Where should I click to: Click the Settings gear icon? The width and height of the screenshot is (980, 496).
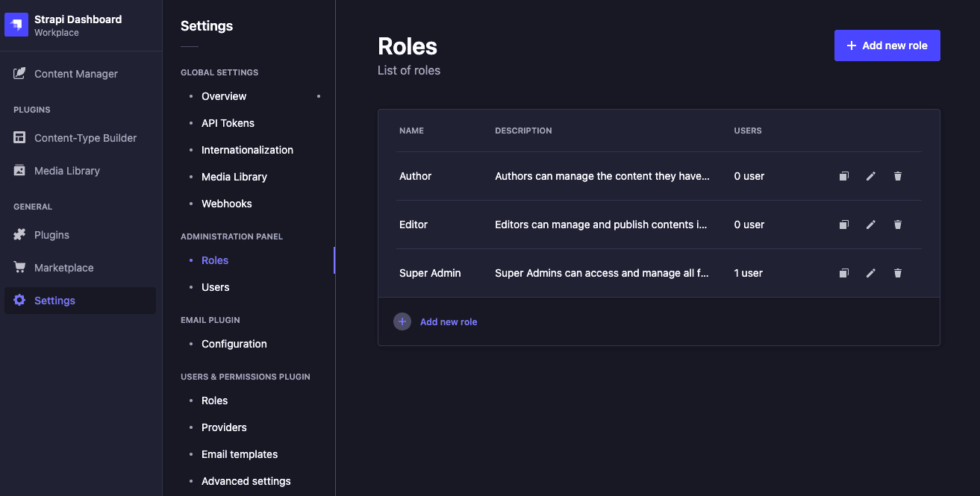point(19,301)
